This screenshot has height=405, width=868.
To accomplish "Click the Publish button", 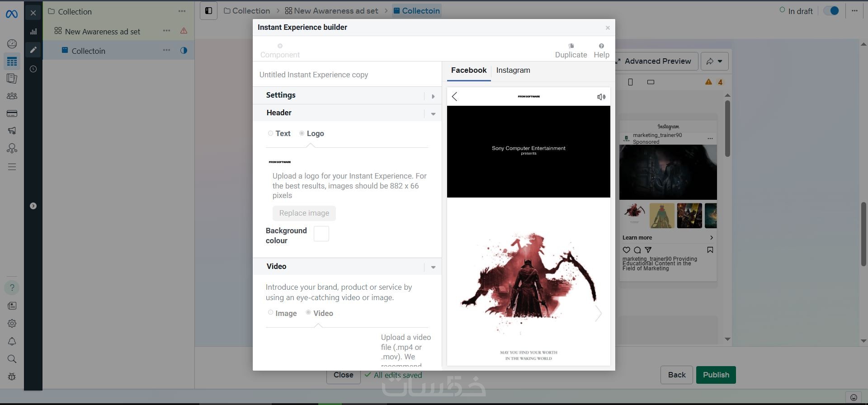I will click(x=716, y=375).
